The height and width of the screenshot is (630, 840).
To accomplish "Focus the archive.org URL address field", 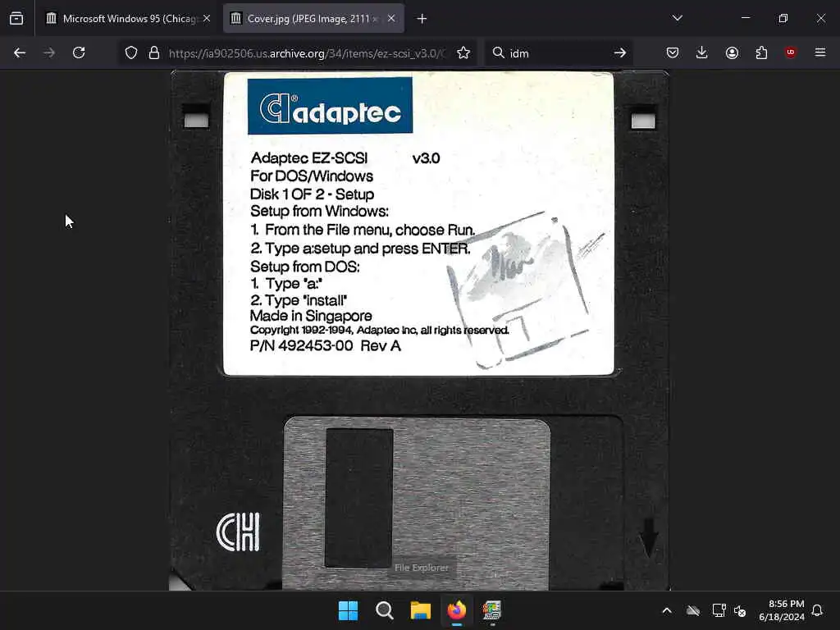I will (x=307, y=53).
